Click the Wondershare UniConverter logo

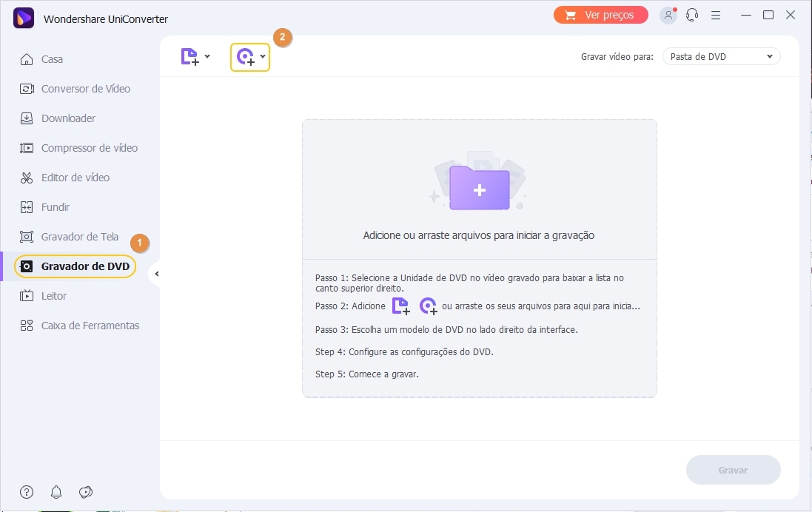tap(23, 18)
